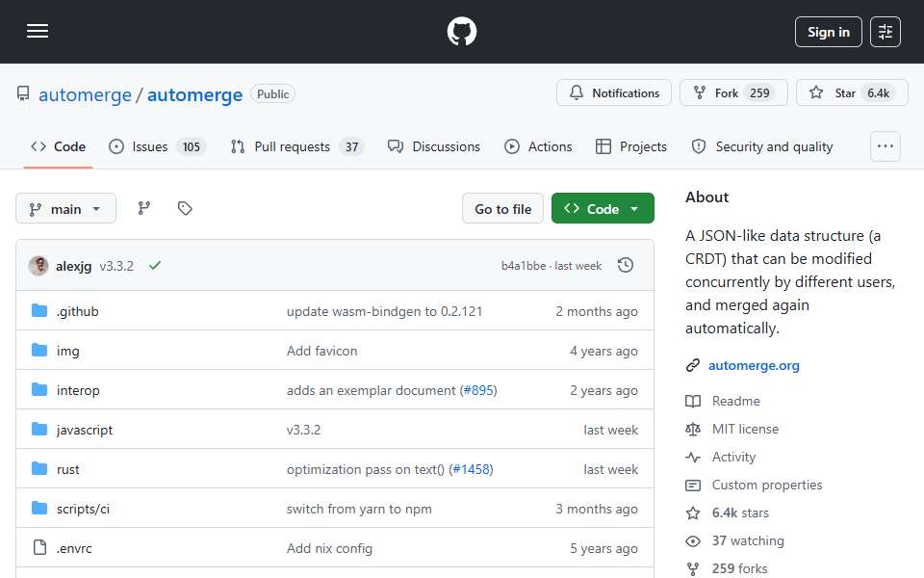
Task: Open 'switch from yarn to npm' commit
Action: (359, 509)
